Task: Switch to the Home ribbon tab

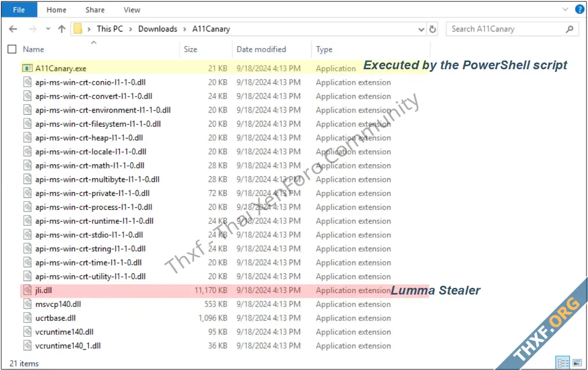Action: point(56,10)
